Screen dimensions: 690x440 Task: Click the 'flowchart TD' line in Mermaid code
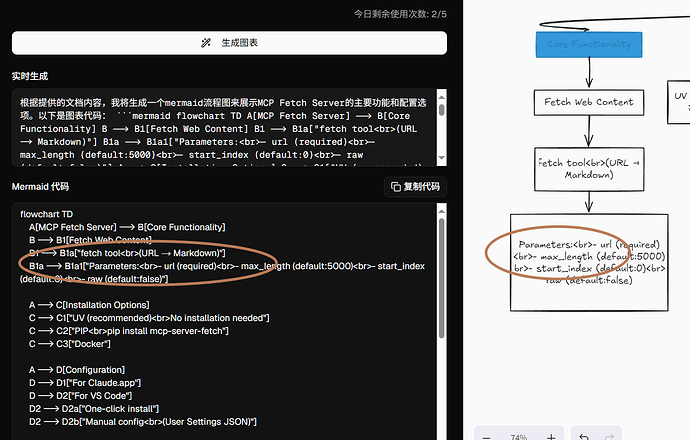pyautogui.click(x=47, y=214)
